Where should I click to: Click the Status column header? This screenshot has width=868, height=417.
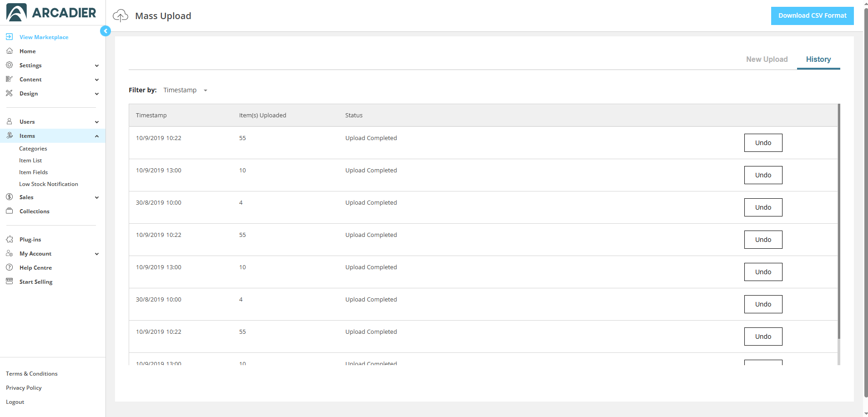click(354, 116)
